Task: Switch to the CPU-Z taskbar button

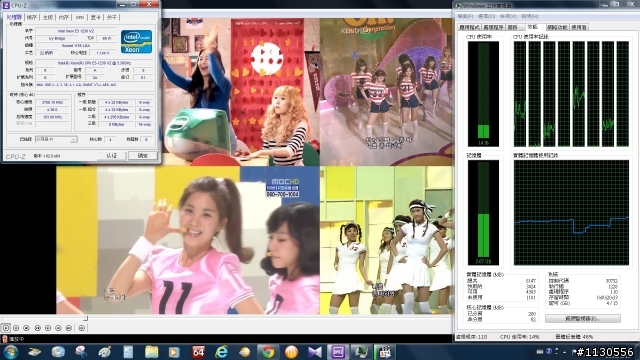Action: coord(338,352)
